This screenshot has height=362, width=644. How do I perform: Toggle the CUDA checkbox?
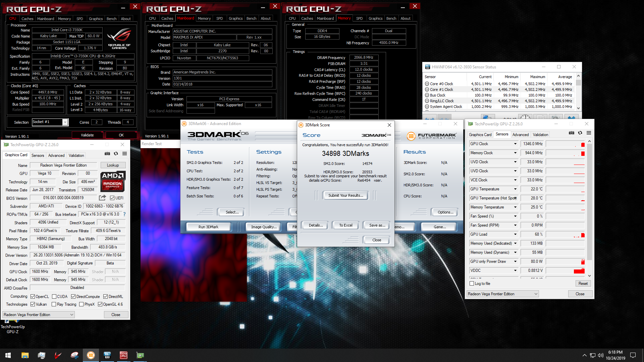(54, 297)
